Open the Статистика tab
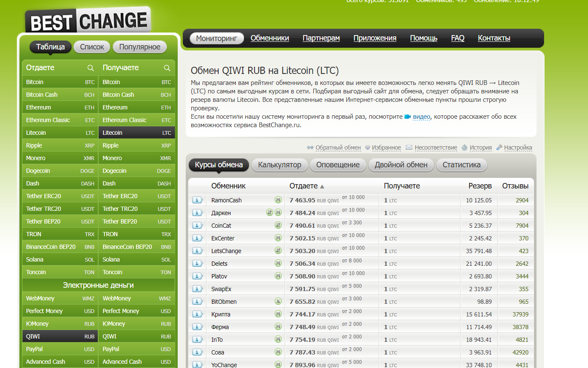 pyautogui.click(x=462, y=165)
